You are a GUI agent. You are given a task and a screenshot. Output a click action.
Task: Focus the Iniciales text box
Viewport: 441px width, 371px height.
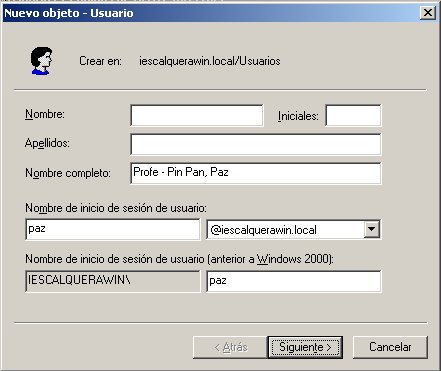tap(353, 115)
